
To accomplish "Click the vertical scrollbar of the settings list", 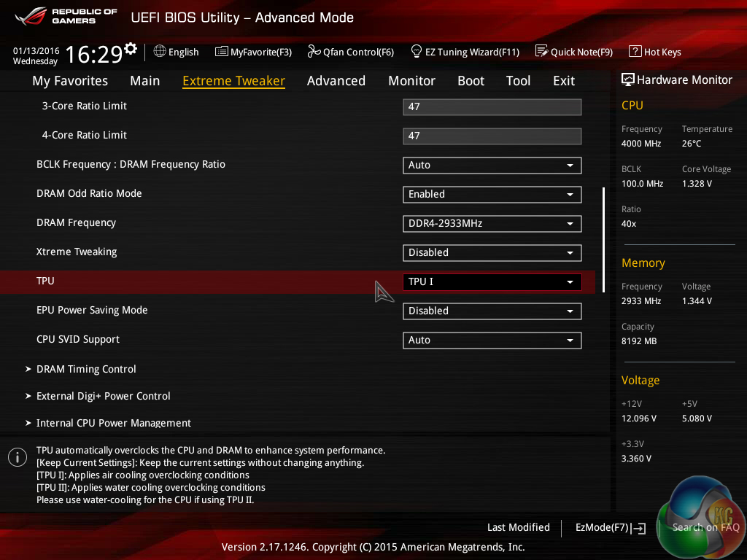I will tap(603, 239).
